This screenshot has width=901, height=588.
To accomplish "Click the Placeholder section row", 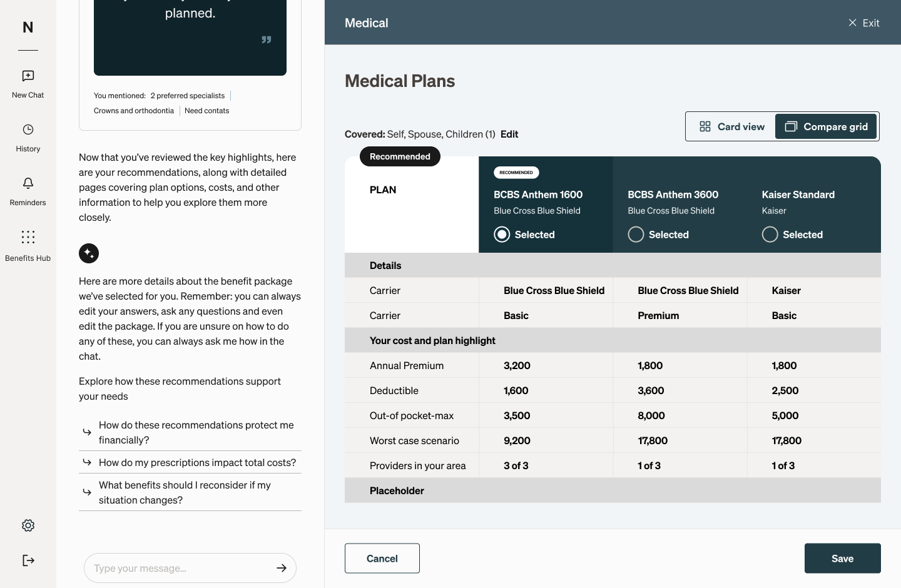I will [x=613, y=490].
